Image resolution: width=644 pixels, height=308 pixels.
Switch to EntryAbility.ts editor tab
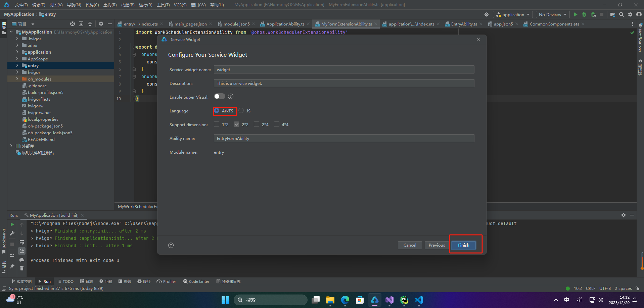click(464, 24)
